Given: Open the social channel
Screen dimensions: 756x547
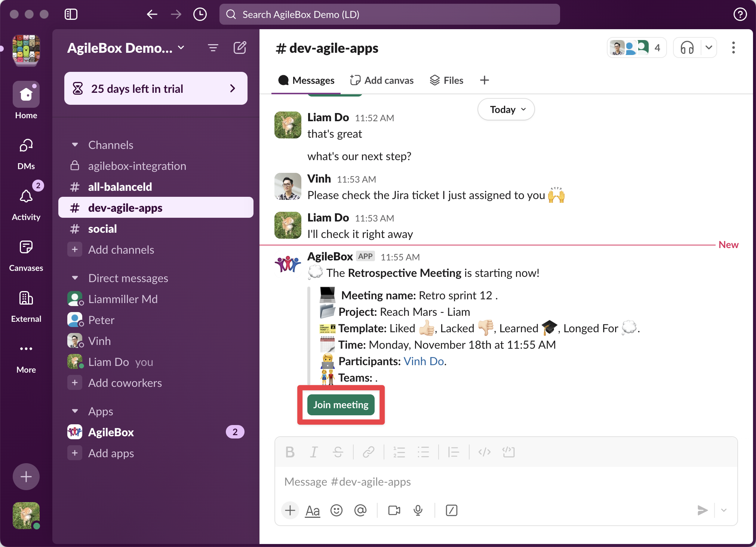Looking at the screenshot, I should tap(102, 229).
